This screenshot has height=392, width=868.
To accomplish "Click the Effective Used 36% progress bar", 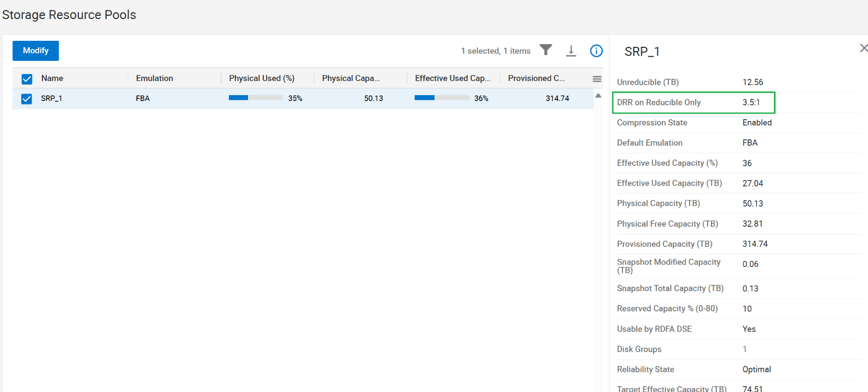I will coord(441,98).
